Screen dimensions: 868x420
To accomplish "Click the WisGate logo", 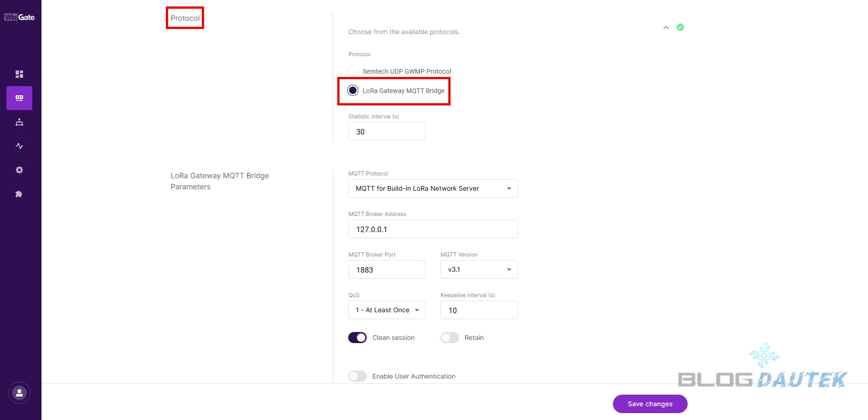I will [x=19, y=17].
